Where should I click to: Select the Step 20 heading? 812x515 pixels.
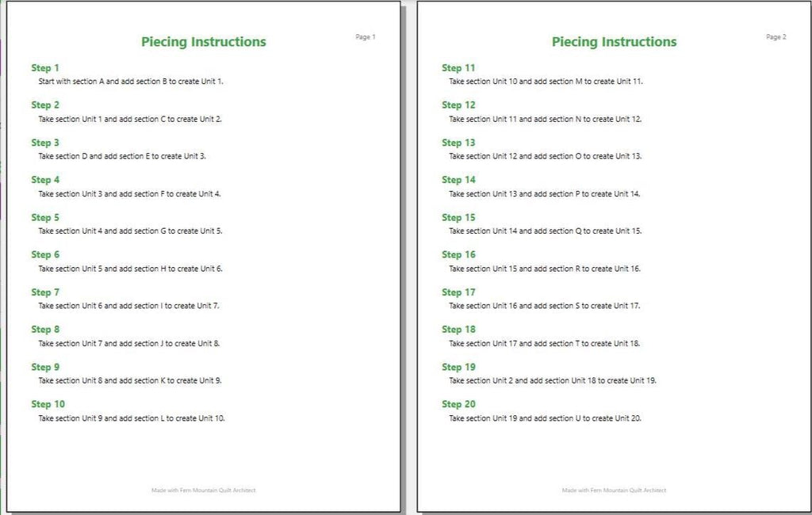point(458,404)
